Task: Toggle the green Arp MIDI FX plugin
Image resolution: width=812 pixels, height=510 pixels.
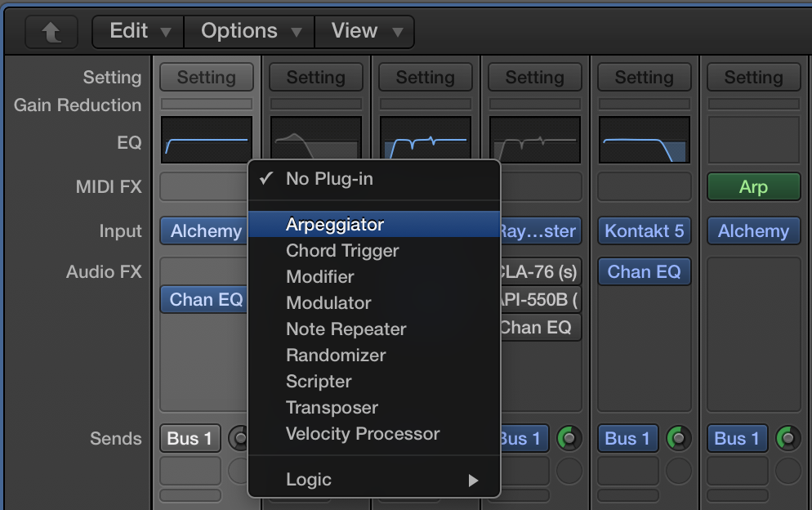Action: click(753, 186)
